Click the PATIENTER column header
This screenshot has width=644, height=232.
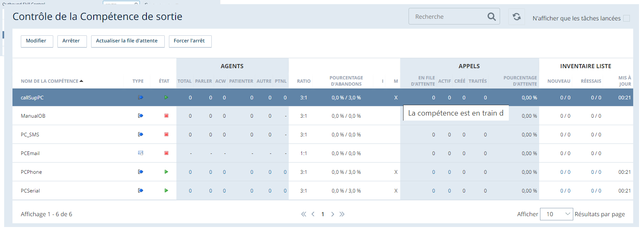pyautogui.click(x=241, y=81)
